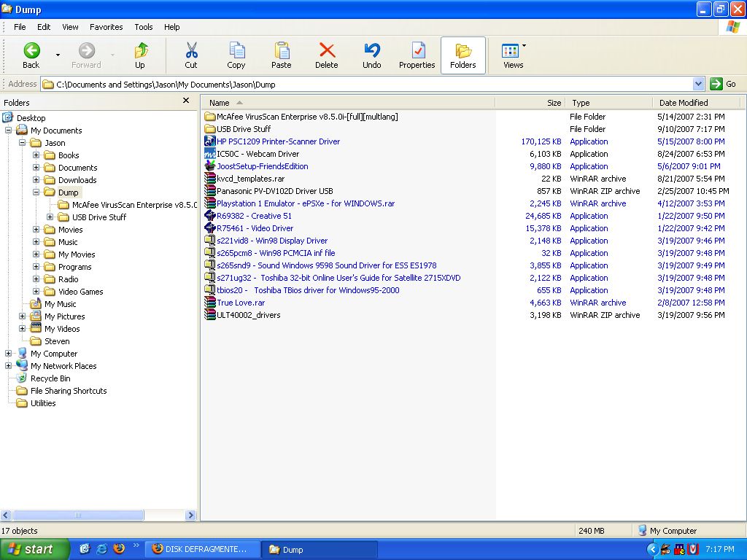Select Recycle Bin in the tree

click(50, 378)
